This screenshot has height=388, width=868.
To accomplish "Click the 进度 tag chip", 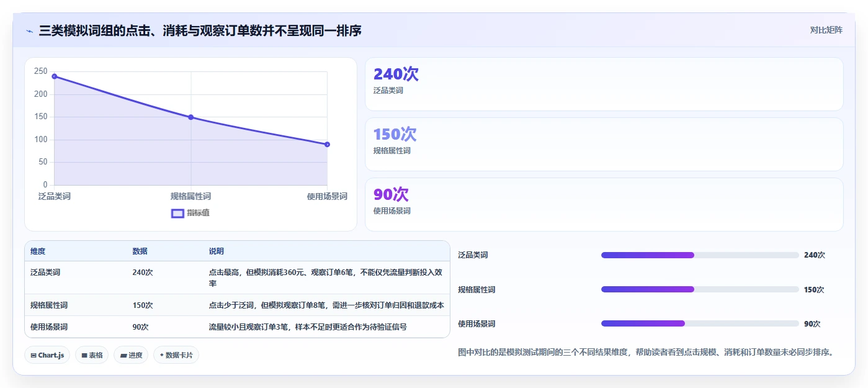I will point(131,355).
